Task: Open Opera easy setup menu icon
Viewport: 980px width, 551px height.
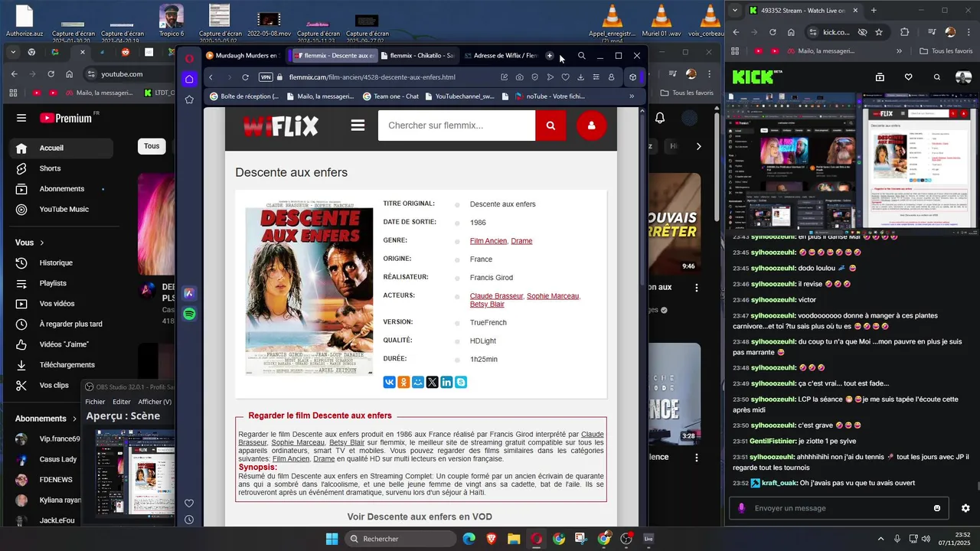Action: click(x=596, y=77)
